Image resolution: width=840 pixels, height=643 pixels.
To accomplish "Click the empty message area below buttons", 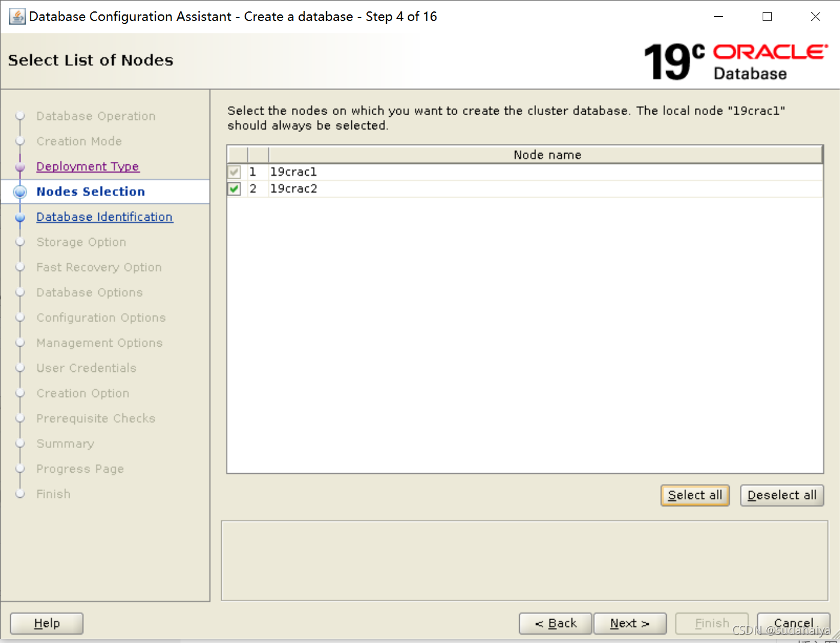I will coord(525,561).
